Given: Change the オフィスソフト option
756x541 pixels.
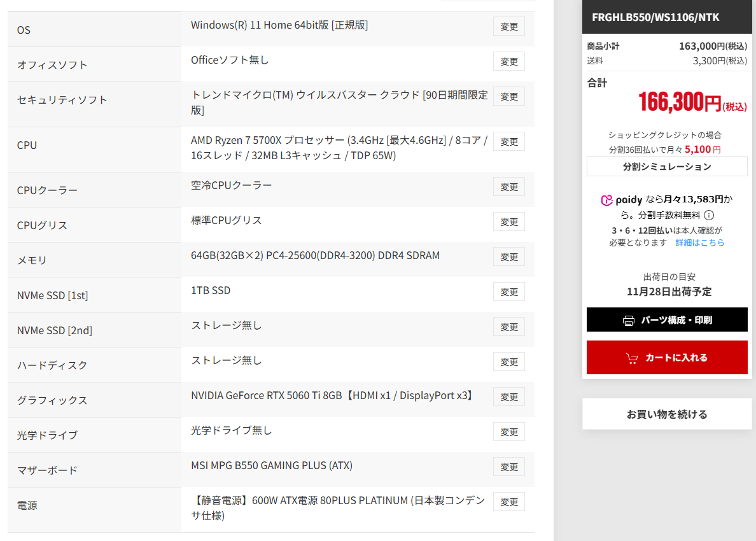Looking at the screenshot, I should (x=509, y=62).
